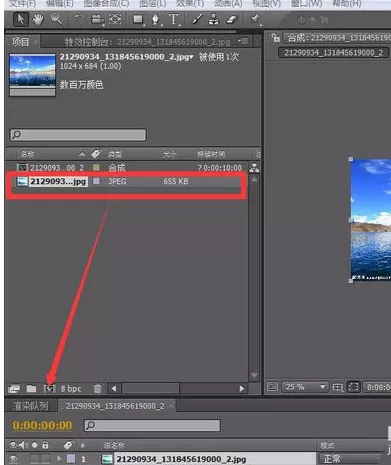Delete selected item with the trash icon
This screenshot has height=465, width=391.
pos(97,388)
